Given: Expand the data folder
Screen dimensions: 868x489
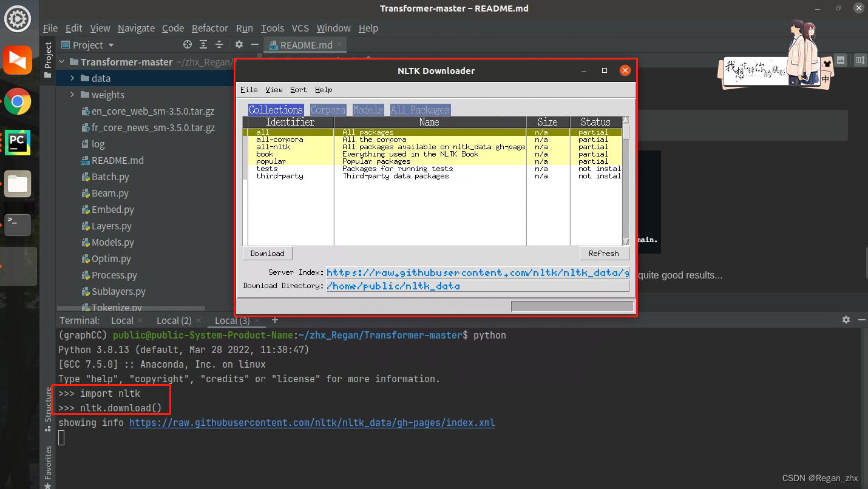Looking at the screenshot, I should tap(72, 78).
